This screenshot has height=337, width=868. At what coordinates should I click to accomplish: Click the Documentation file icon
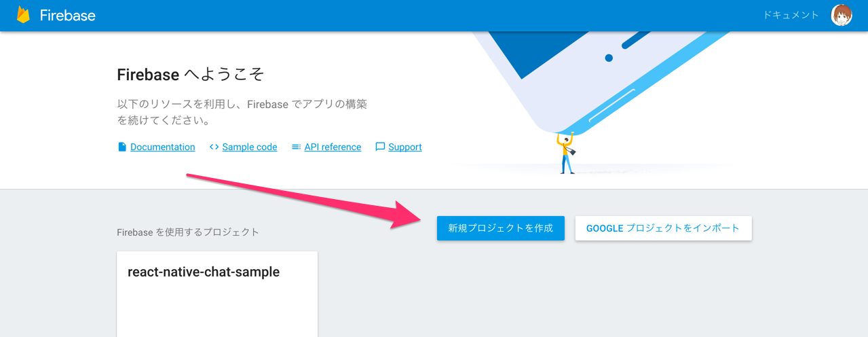pyautogui.click(x=122, y=147)
